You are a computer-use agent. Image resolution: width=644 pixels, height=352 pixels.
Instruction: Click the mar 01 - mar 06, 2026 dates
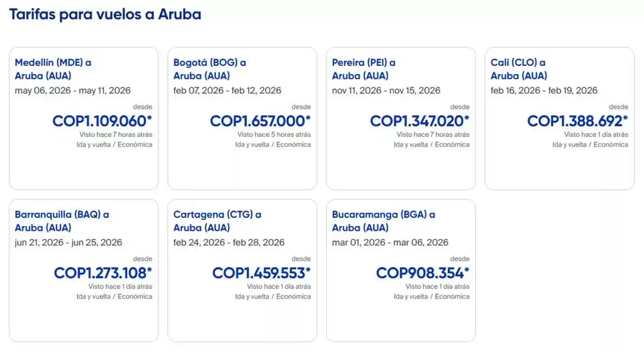390,243
